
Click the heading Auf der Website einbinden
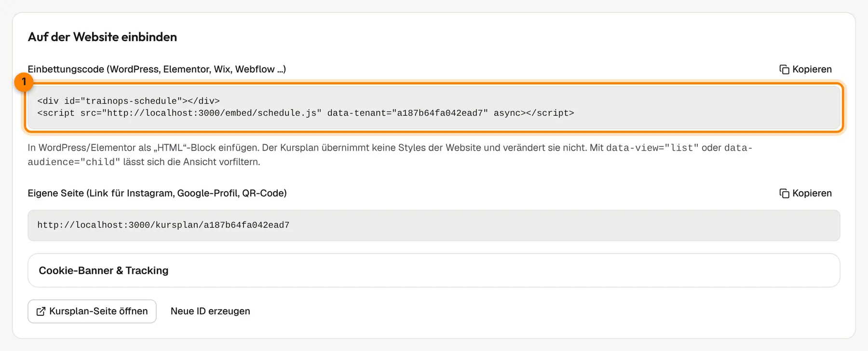102,37
